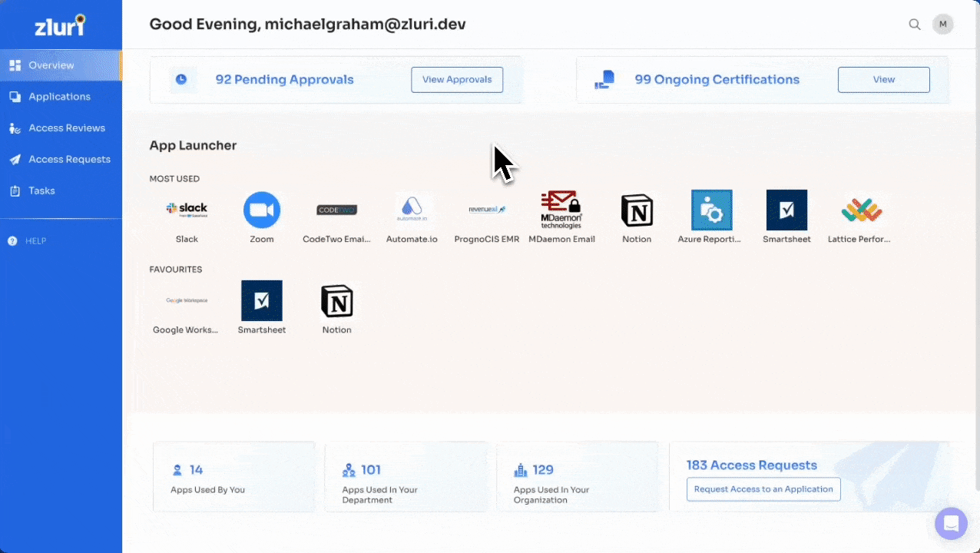This screenshot has height=553, width=980.
Task: Launch Notion in Most Used row
Action: pyautogui.click(x=637, y=210)
